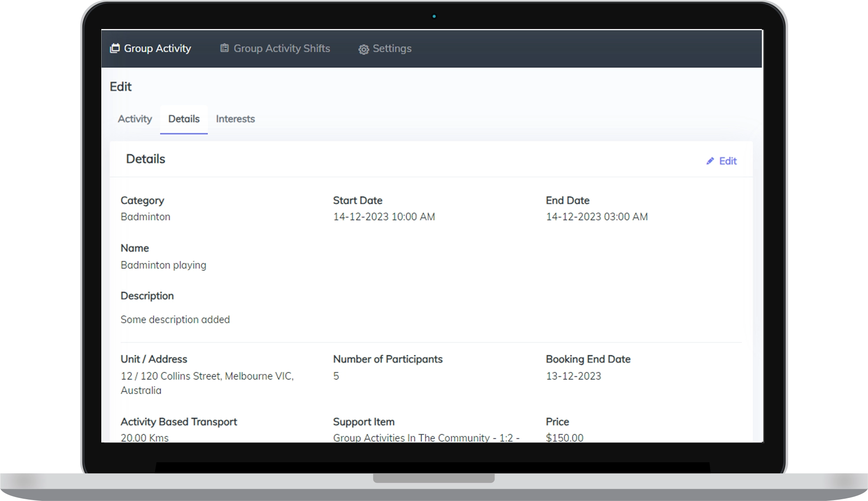Click the name value Badminton playing
This screenshot has height=501, width=868.
[163, 265]
